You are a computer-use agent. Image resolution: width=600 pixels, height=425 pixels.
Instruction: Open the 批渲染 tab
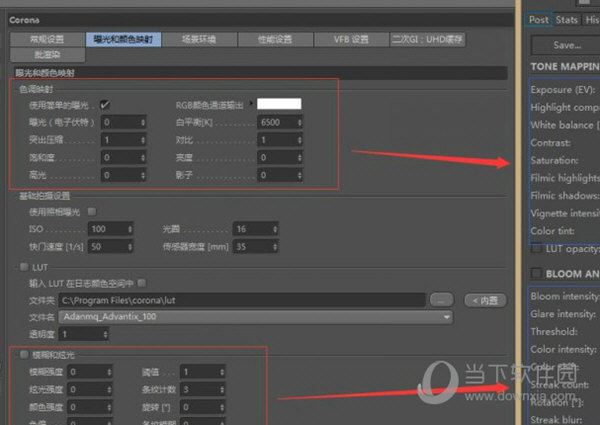tap(47, 55)
